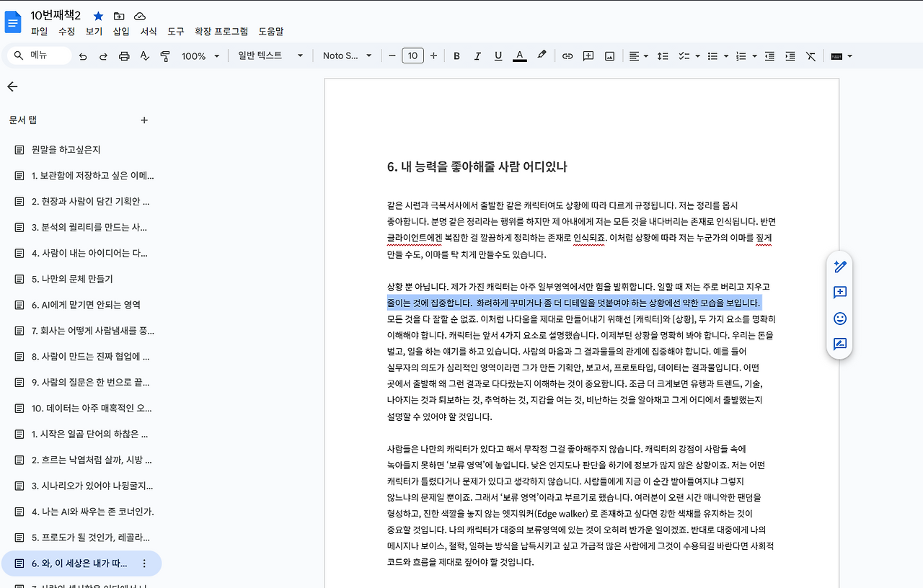
Task: Expand the bulleted list menu arrow
Action: (x=726, y=56)
